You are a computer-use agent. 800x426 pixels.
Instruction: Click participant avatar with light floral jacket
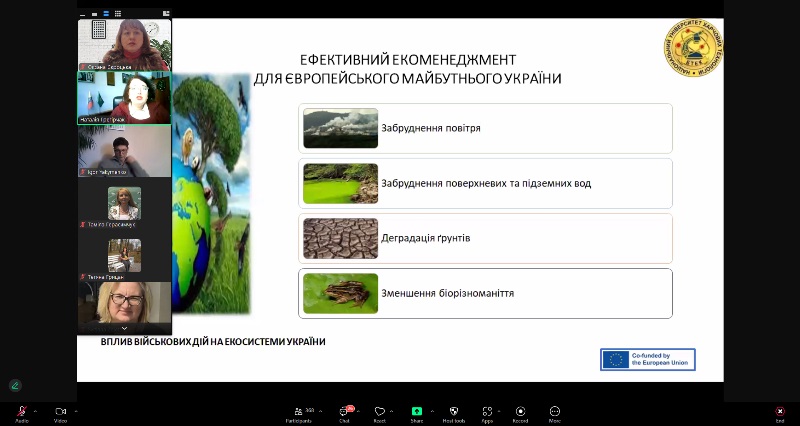(124, 203)
